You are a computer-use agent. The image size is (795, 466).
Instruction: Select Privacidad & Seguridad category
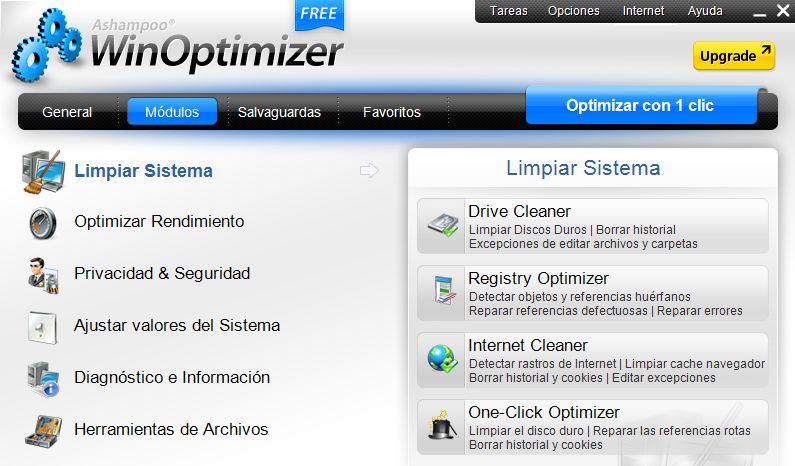(162, 274)
